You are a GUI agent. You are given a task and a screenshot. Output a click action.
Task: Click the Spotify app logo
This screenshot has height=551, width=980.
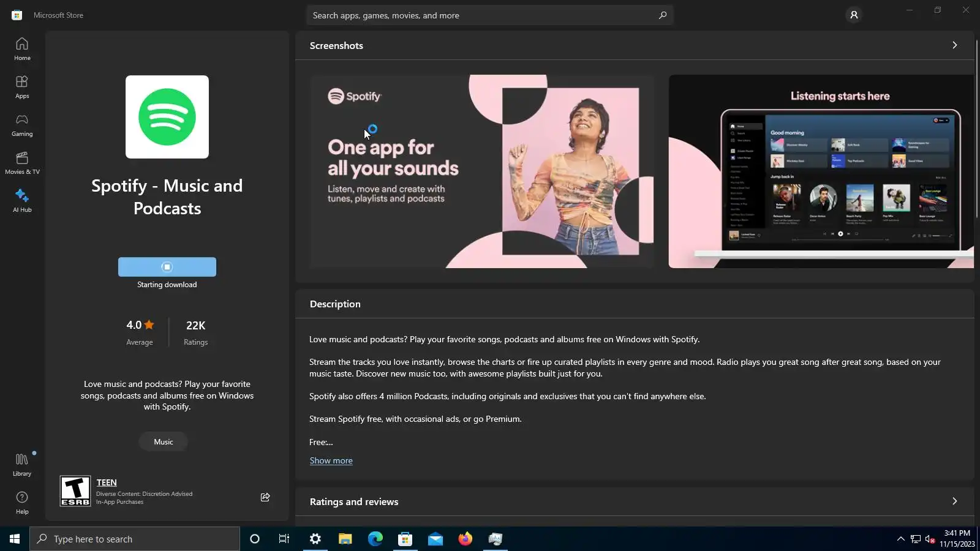(167, 117)
